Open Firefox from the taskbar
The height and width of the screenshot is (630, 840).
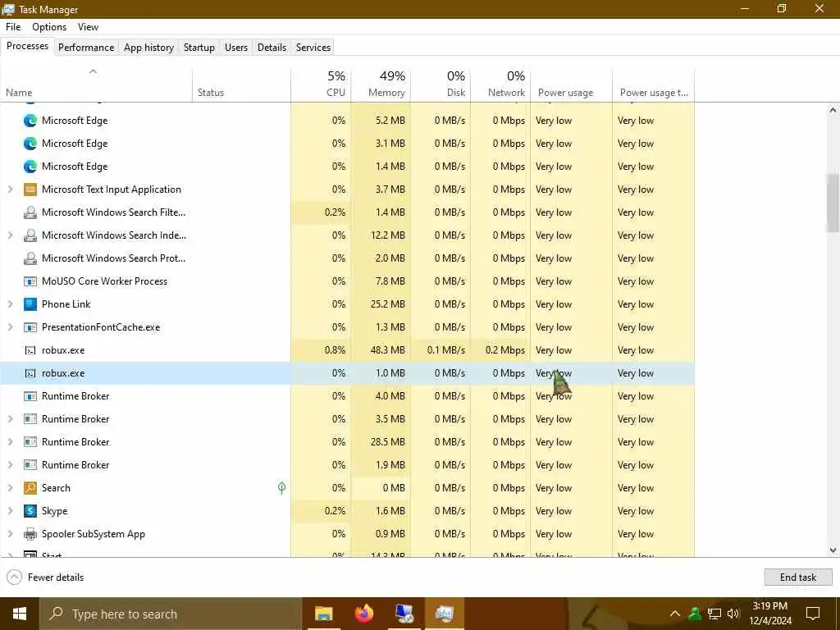click(x=363, y=614)
